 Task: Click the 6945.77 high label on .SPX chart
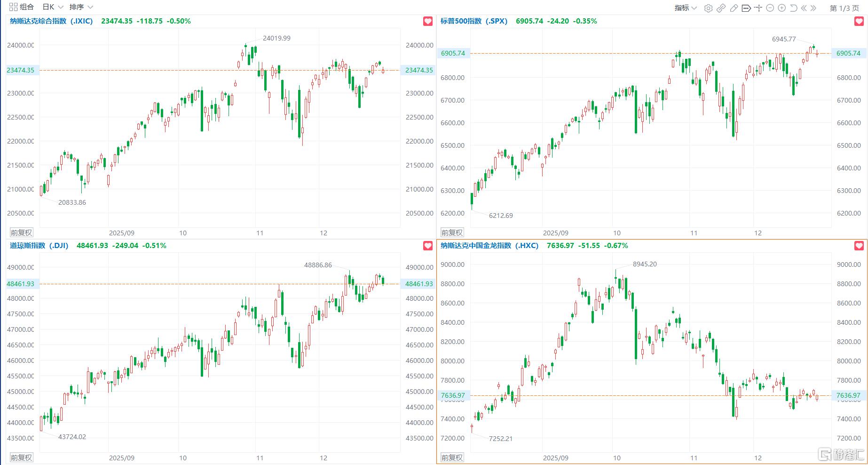pos(784,39)
